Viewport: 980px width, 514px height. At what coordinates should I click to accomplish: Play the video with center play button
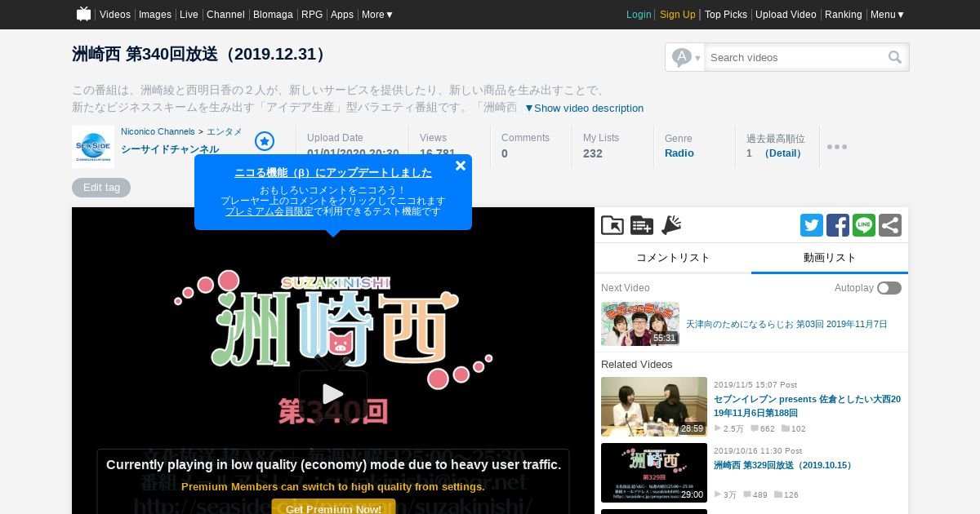pyautogui.click(x=333, y=394)
